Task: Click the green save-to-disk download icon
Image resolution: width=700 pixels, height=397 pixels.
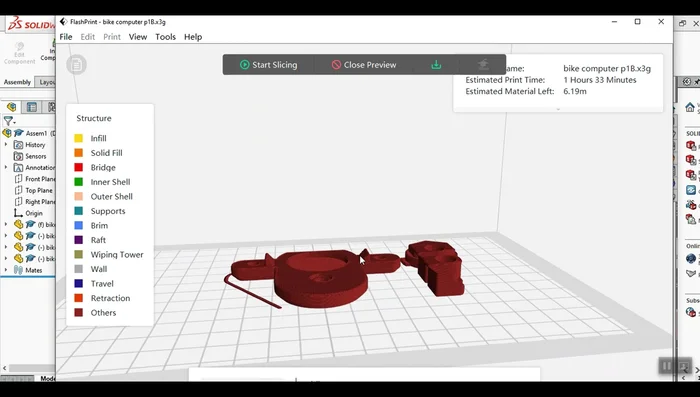Action: [436, 65]
